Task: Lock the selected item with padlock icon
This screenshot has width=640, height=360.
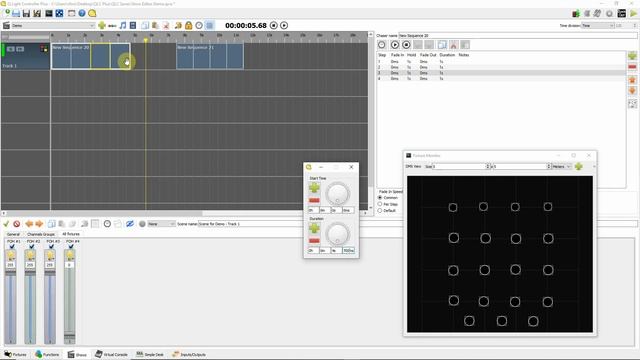Action: tap(189, 25)
